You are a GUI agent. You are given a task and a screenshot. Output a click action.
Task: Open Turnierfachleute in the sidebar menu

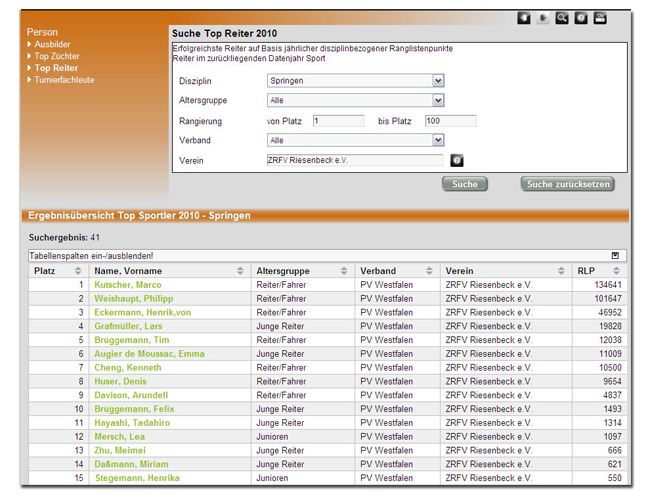click(x=64, y=80)
